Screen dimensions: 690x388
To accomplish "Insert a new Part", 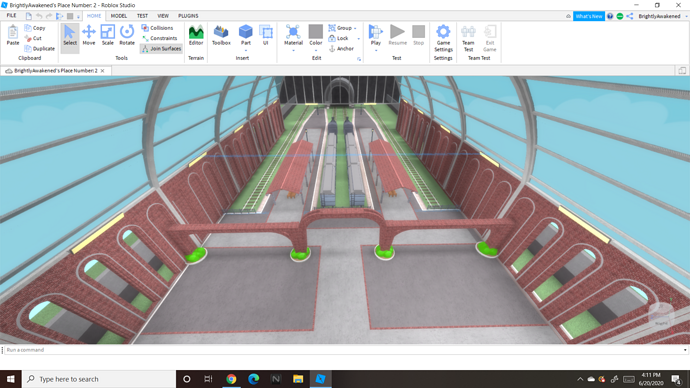I will pos(246,34).
